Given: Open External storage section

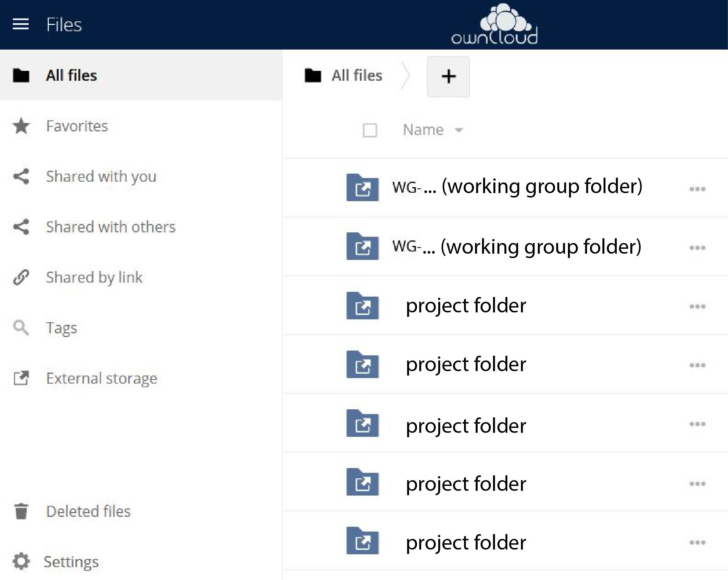Looking at the screenshot, I should click(101, 378).
